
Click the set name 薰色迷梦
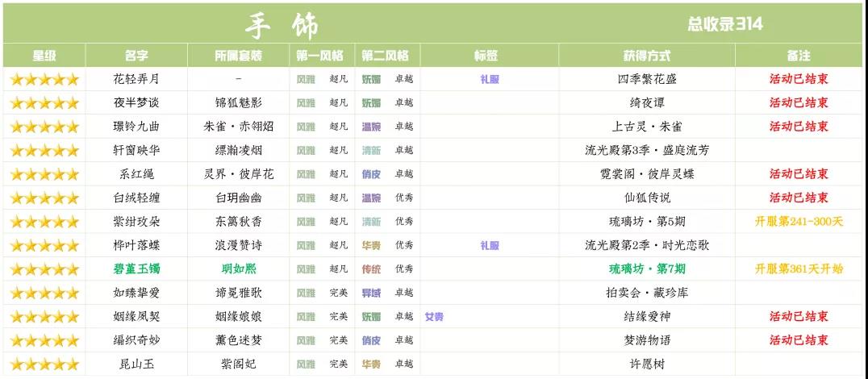click(x=239, y=341)
